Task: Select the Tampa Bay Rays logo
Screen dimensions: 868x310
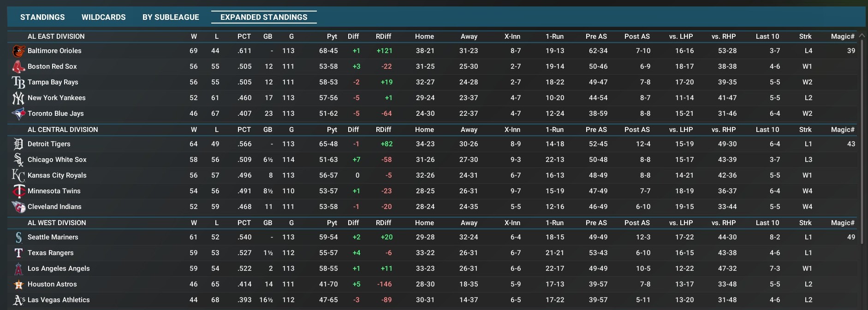Action: (x=18, y=83)
